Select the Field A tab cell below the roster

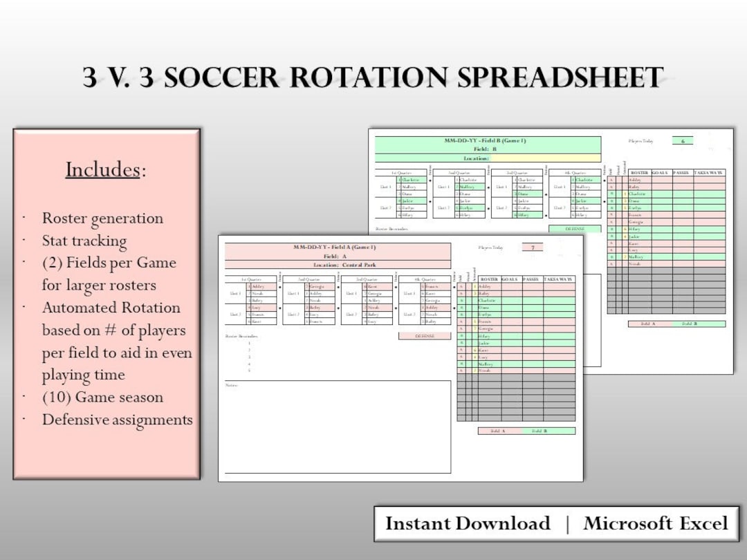[497, 431]
